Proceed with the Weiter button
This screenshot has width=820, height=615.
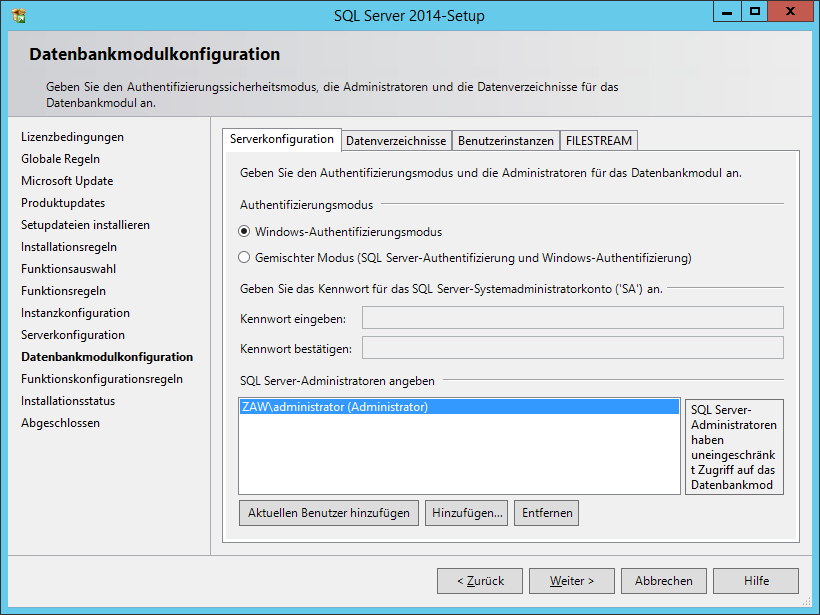pos(572,581)
